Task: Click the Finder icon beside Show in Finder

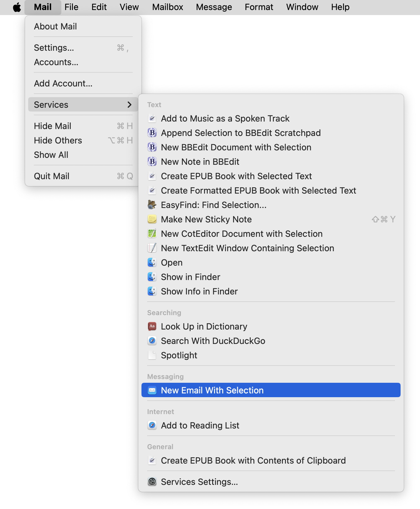Action: [152, 277]
